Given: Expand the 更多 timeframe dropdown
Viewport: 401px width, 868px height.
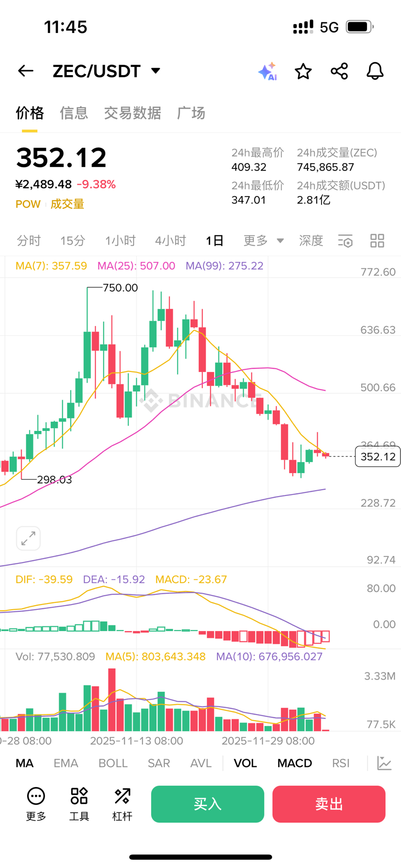Looking at the screenshot, I should click(263, 241).
